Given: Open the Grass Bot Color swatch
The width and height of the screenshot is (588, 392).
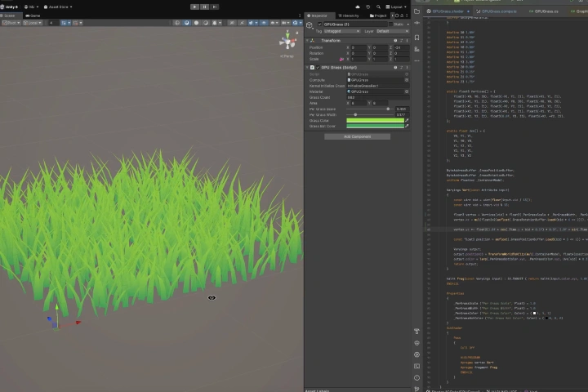Looking at the screenshot, I should [375, 127].
